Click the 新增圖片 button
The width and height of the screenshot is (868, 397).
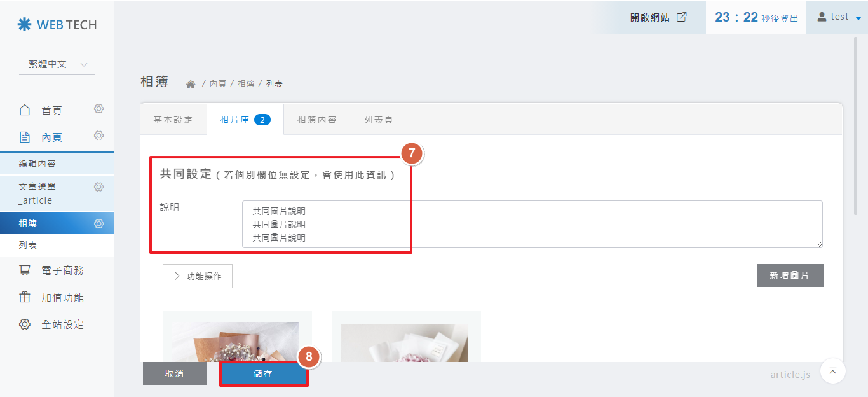(x=790, y=275)
